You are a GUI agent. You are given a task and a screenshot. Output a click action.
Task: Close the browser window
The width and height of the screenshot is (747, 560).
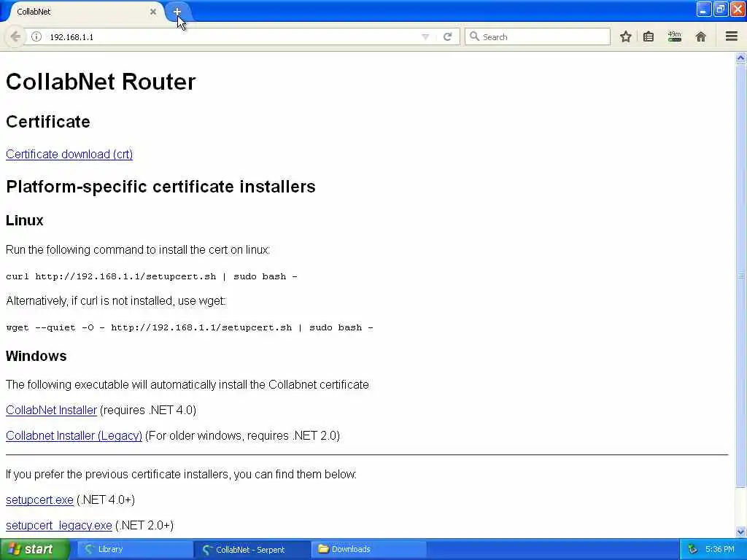point(738,9)
